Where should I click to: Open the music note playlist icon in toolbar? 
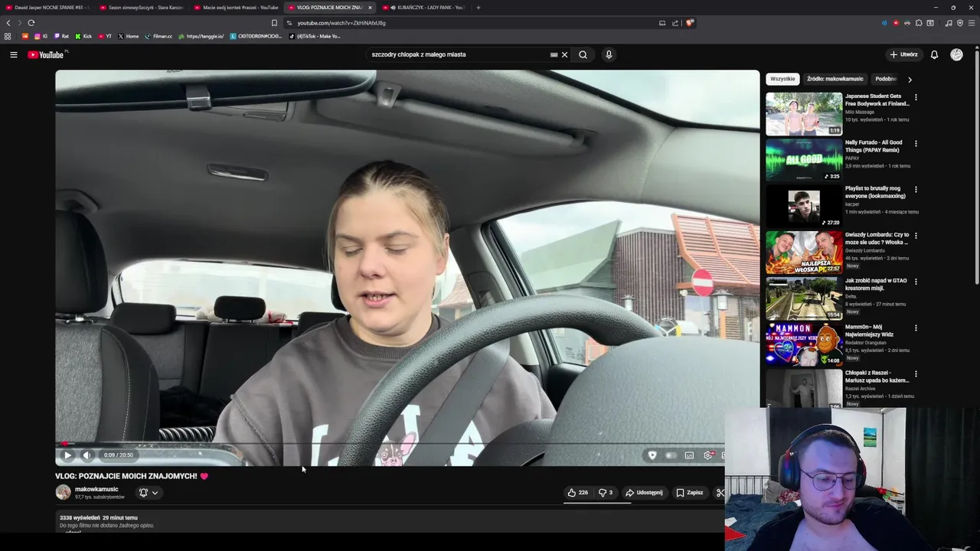949,23
